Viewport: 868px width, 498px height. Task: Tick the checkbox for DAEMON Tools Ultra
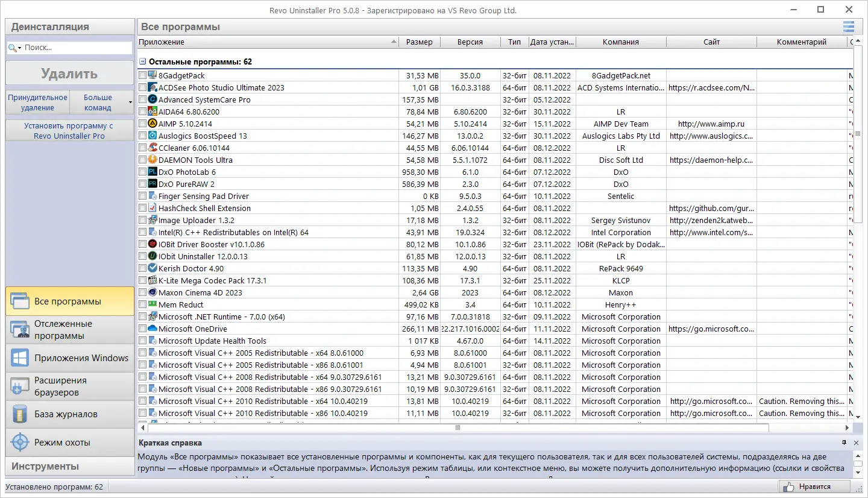tap(142, 160)
